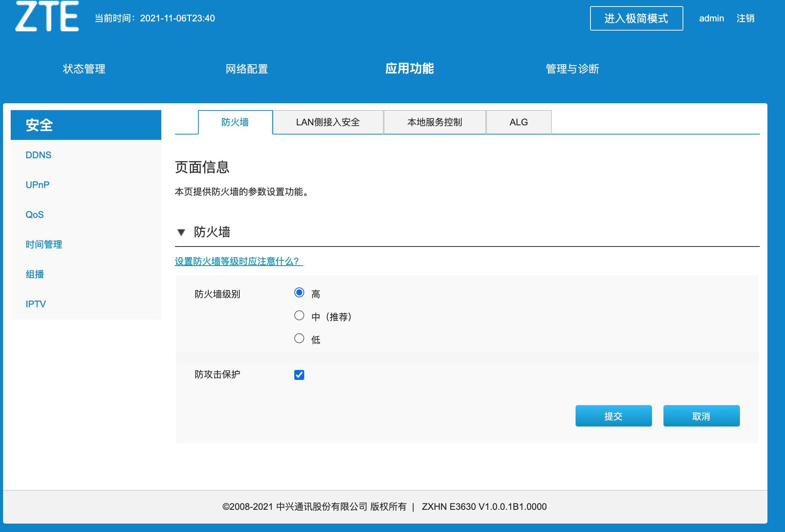
Task: Open the QoS configuration page
Action: pyautogui.click(x=34, y=214)
